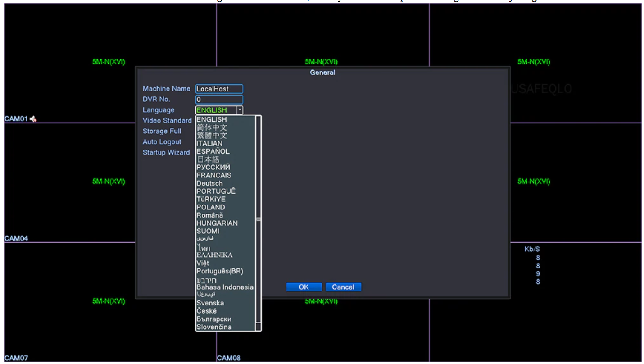The height and width of the screenshot is (364, 644).
Task: Pick Bahasa Indonesia language entry
Action: click(x=225, y=287)
